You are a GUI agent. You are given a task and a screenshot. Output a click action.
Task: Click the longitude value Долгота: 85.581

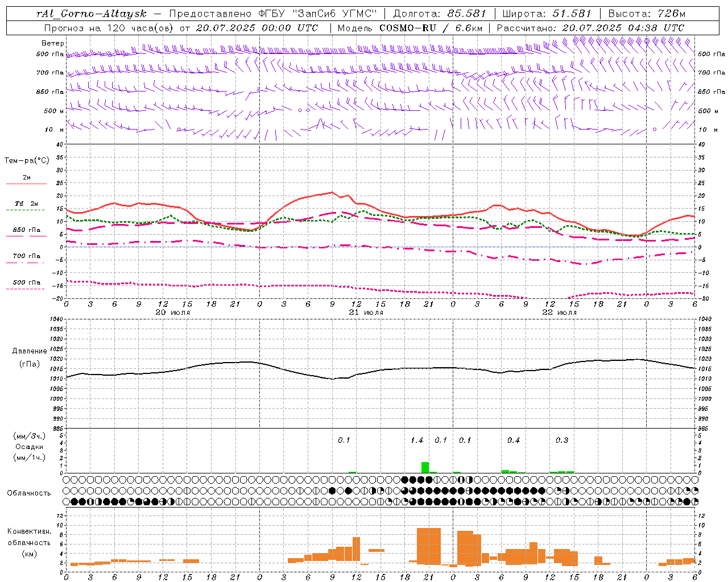coord(441,14)
